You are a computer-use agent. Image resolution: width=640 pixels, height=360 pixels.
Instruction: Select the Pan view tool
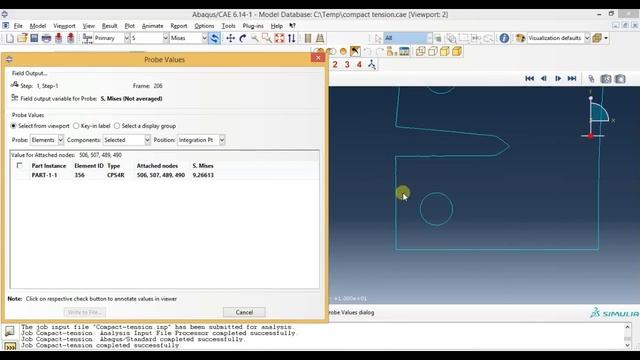[231, 38]
